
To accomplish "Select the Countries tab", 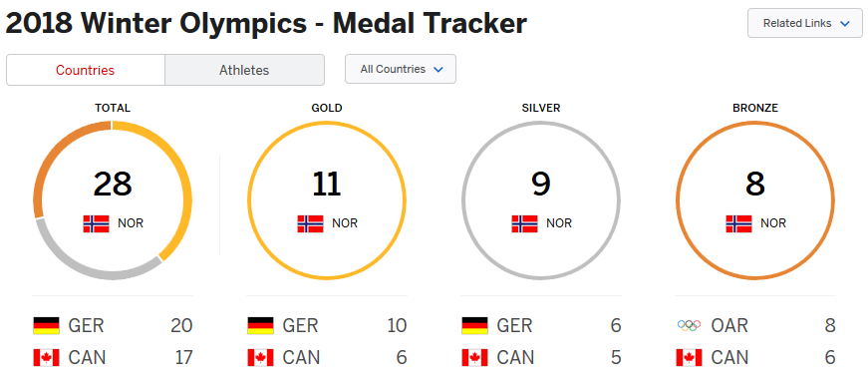I will pyautogui.click(x=86, y=70).
